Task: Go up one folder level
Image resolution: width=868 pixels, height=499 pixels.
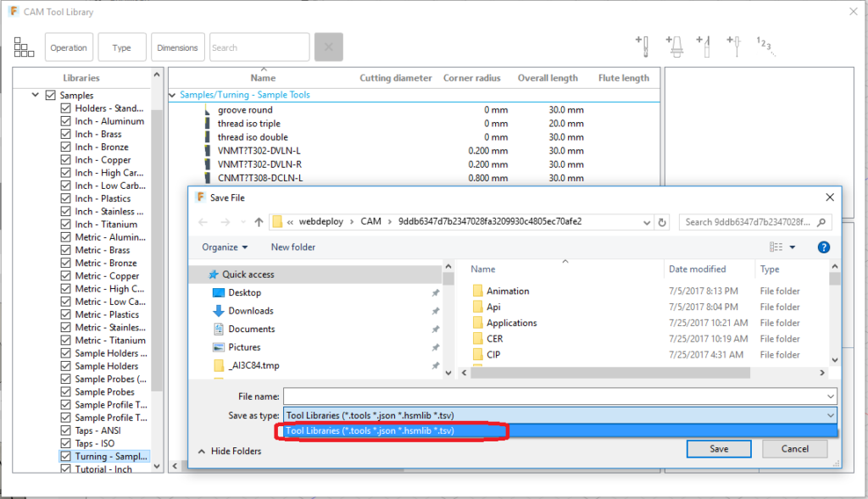Action: pyautogui.click(x=259, y=222)
